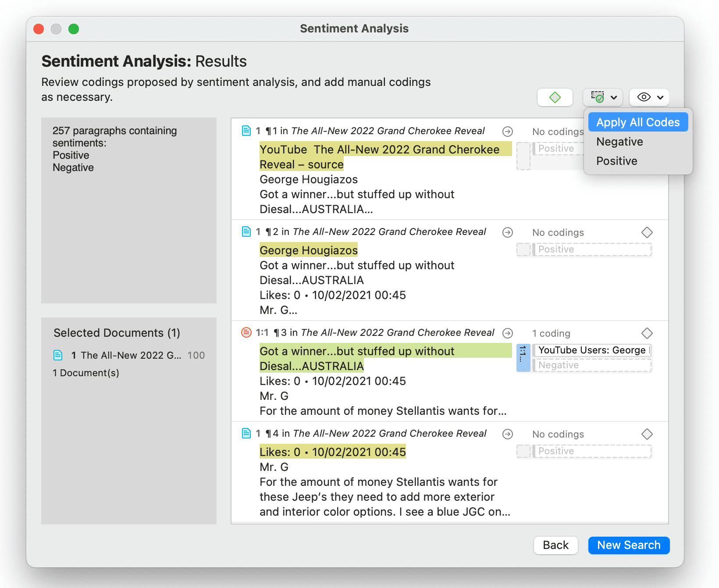Choose Apply All Codes from menu
The image size is (719, 588).
tap(638, 122)
